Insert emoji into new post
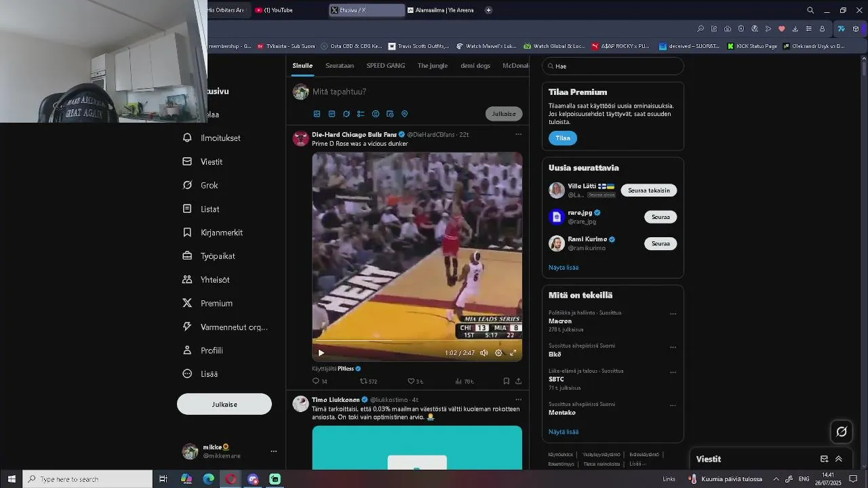The height and width of the screenshot is (488, 868). point(376,114)
